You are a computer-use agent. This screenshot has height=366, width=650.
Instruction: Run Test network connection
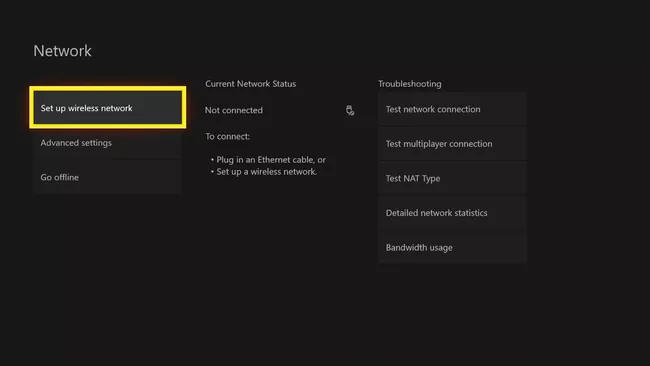452,109
